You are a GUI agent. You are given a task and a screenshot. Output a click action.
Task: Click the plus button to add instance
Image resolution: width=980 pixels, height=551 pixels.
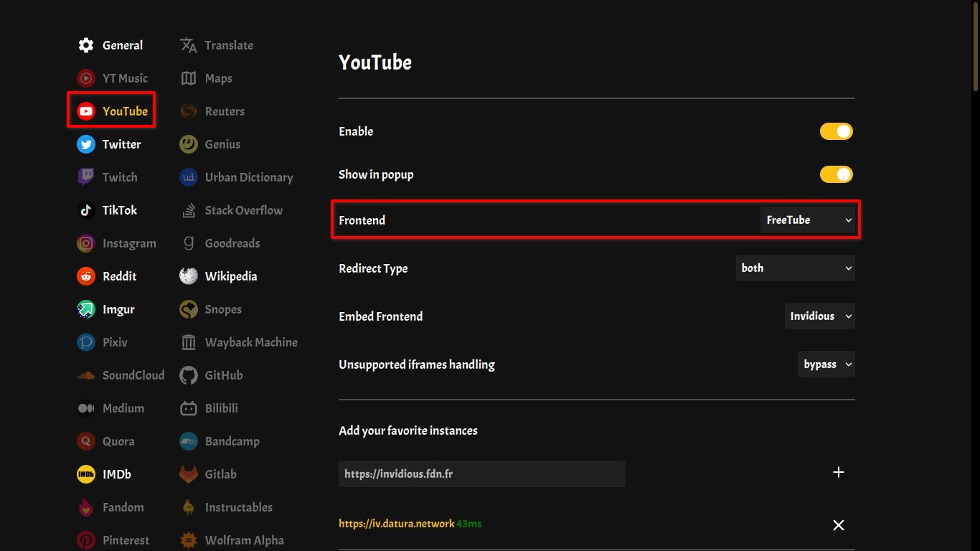838,472
